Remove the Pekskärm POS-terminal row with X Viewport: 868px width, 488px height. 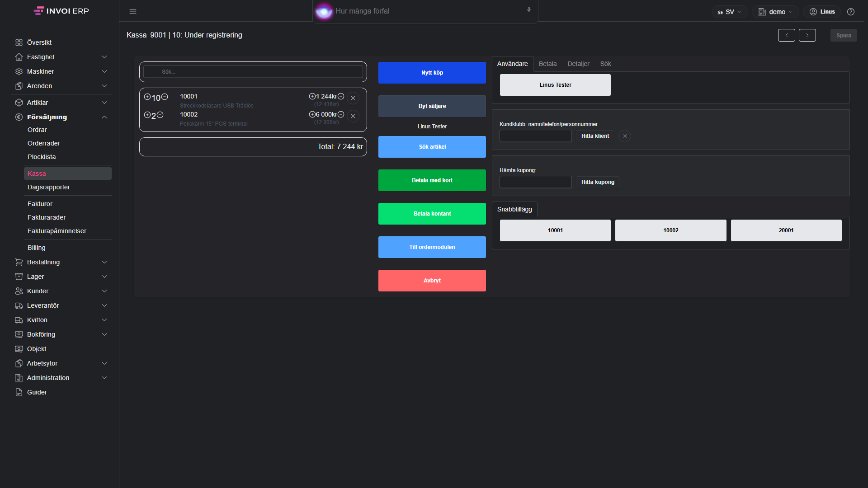point(353,116)
